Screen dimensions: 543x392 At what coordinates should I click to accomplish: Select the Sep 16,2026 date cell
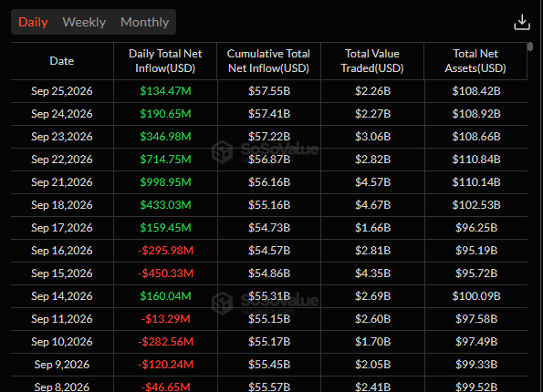62,251
